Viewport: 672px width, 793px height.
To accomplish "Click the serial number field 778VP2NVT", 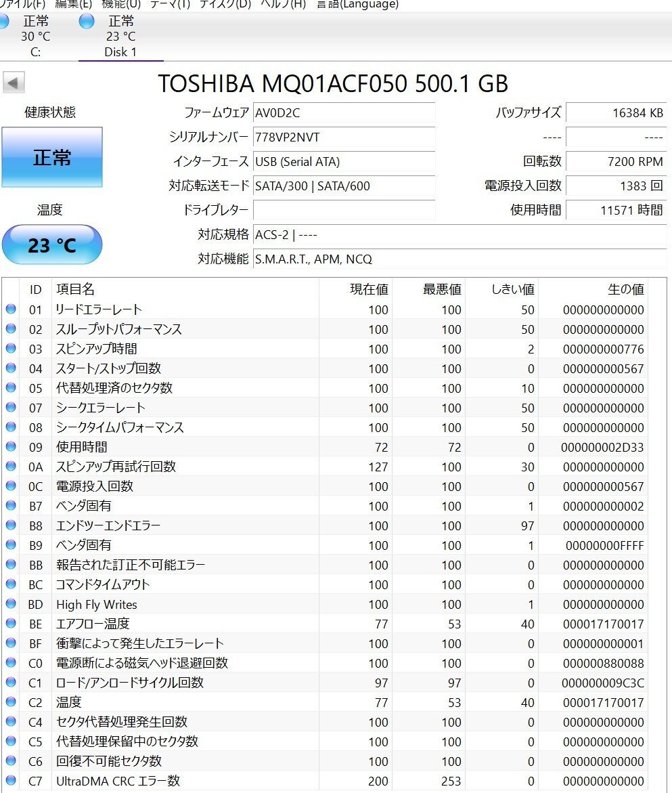I will coord(344,137).
